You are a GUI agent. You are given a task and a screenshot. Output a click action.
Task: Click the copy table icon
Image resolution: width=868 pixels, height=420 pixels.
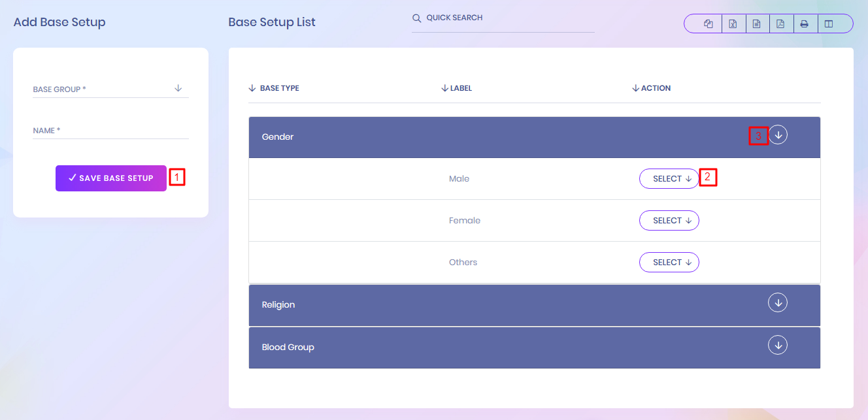coord(708,24)
